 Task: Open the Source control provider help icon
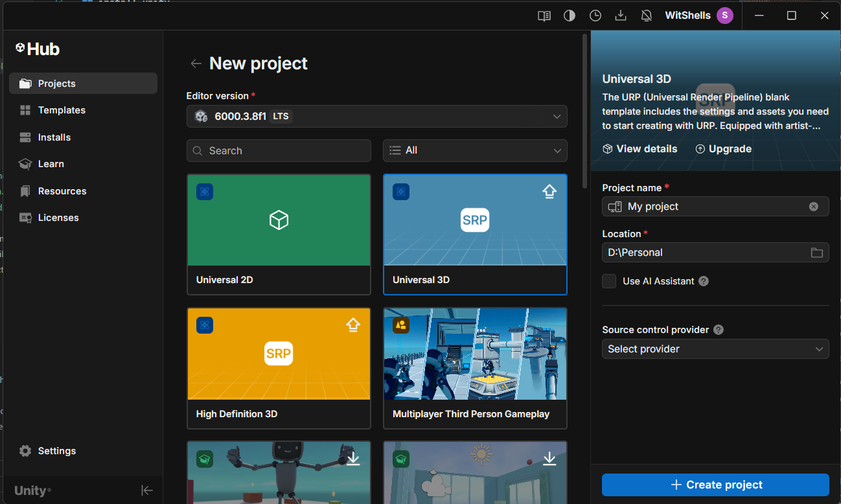point(719,330)
